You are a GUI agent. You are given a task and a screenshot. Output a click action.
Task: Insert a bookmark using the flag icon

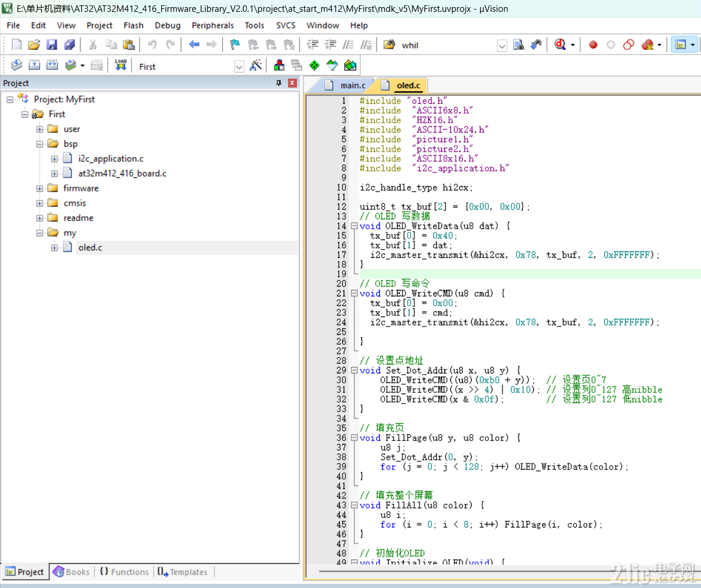(235, 44)
